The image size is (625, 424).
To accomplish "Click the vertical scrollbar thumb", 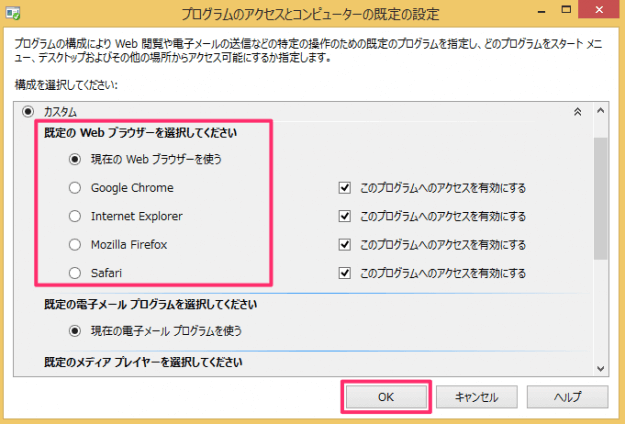I will click(601, 198).
